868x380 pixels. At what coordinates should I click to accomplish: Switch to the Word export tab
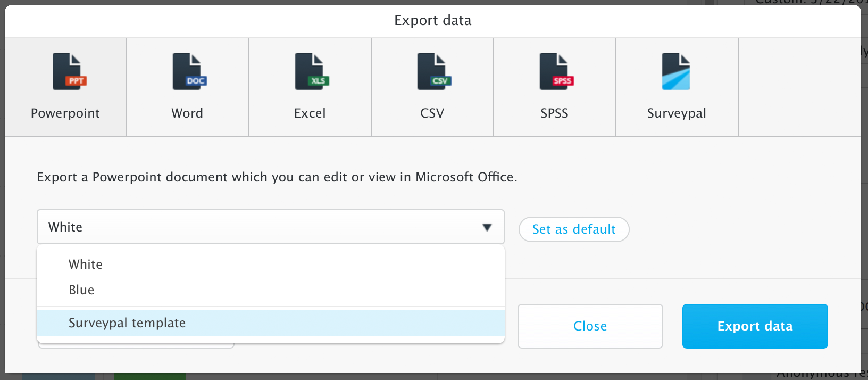coord(188,87)
